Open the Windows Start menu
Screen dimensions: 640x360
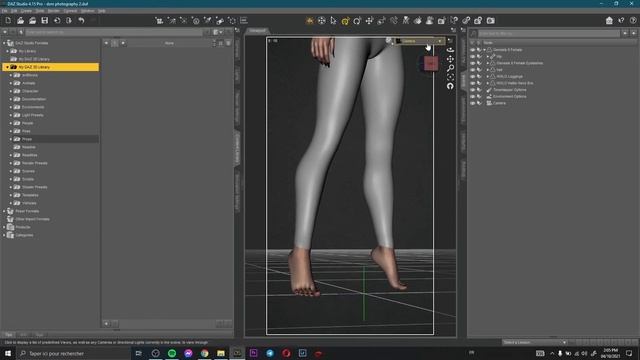(8, 353)
